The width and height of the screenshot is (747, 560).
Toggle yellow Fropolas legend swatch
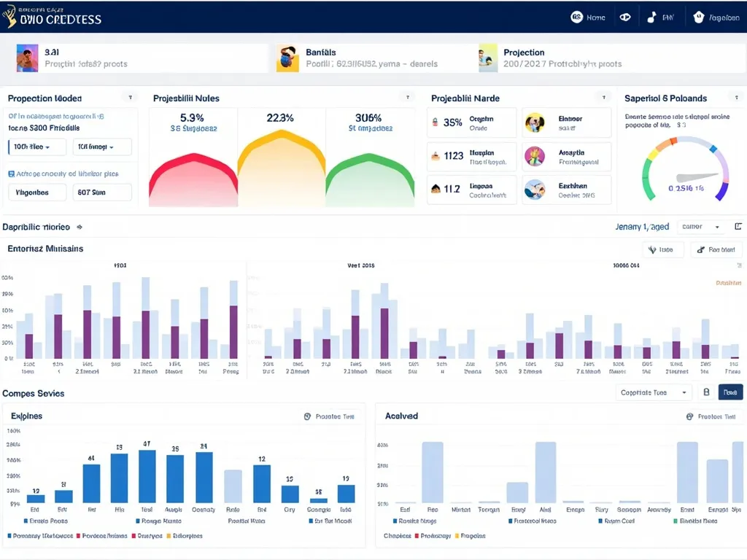point(457,536)
